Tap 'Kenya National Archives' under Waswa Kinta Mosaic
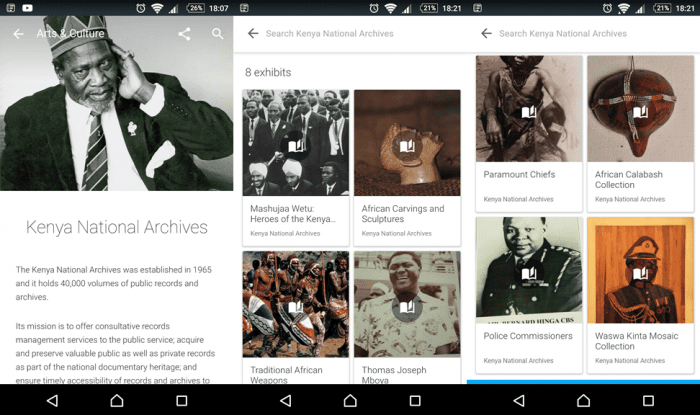The height and width of the screenshot is (415, 700). 630,361
